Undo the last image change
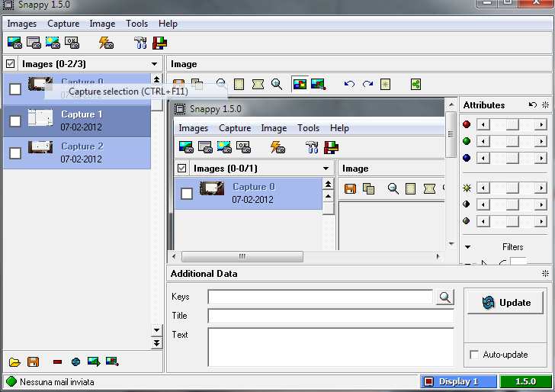 click(x=349, y=85)
